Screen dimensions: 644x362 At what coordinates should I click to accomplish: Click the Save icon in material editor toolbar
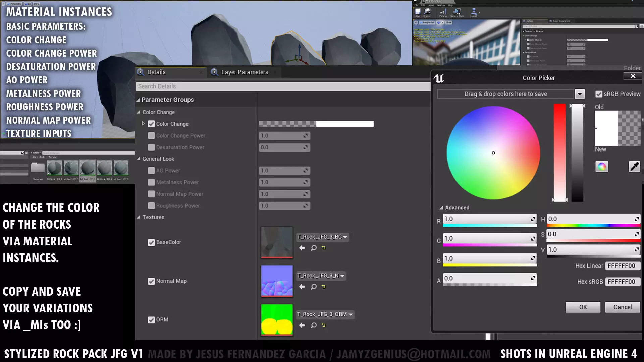[418, 12]
